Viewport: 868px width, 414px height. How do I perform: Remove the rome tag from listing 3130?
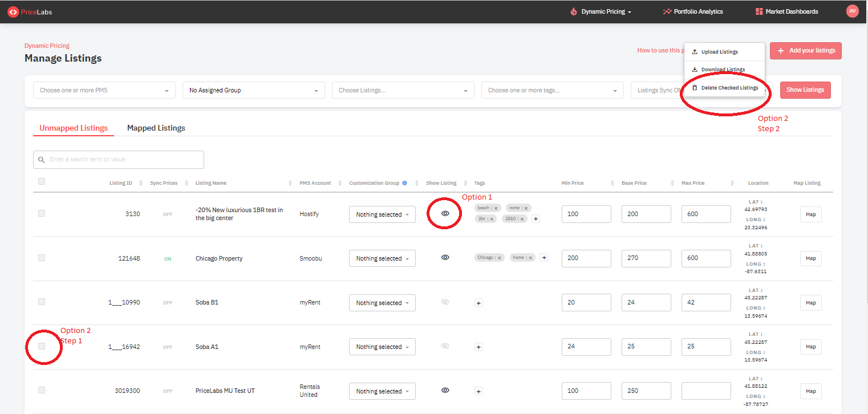click(x=526, y=208)
